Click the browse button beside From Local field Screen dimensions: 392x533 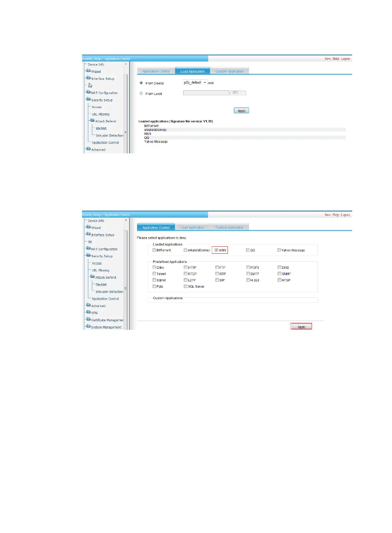pyautogui.click(x=238, y=93)
